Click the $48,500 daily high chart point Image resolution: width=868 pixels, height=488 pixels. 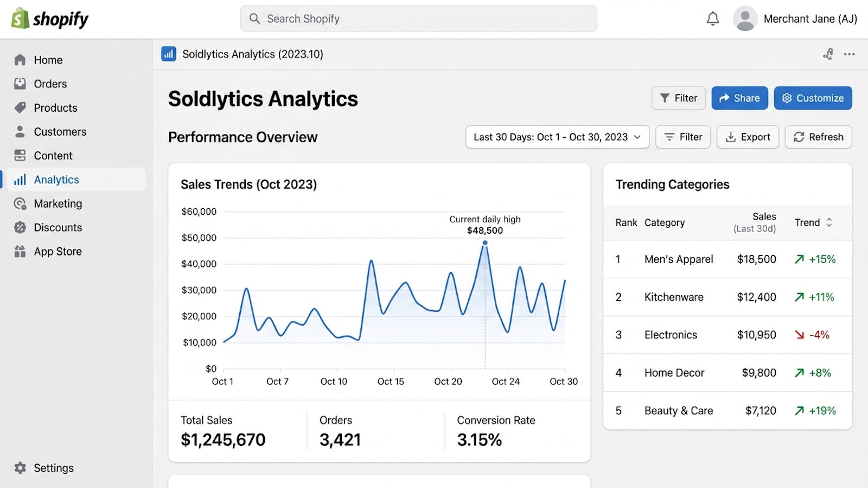click(485, 243)
